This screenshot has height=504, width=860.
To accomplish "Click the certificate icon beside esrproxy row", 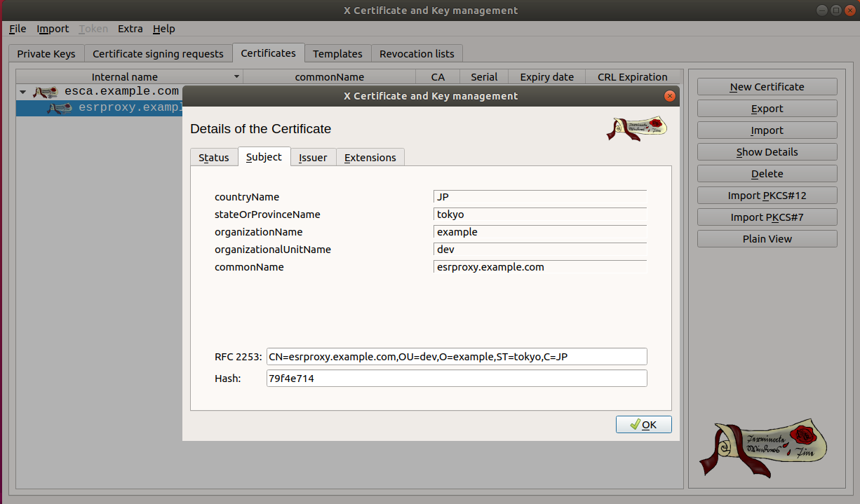I will (x=60, y=108).
